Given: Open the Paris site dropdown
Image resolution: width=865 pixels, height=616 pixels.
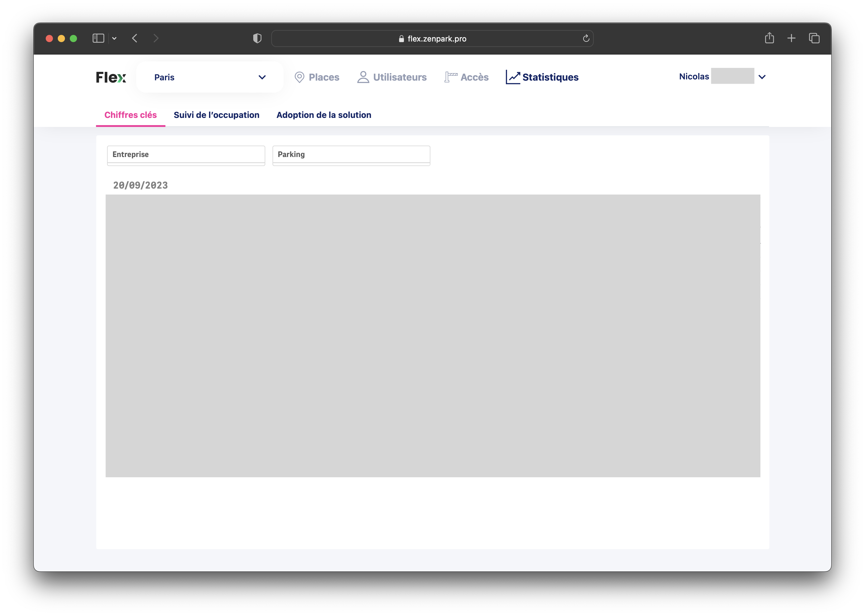Looking at the screenshot, I should coord(210,77).
